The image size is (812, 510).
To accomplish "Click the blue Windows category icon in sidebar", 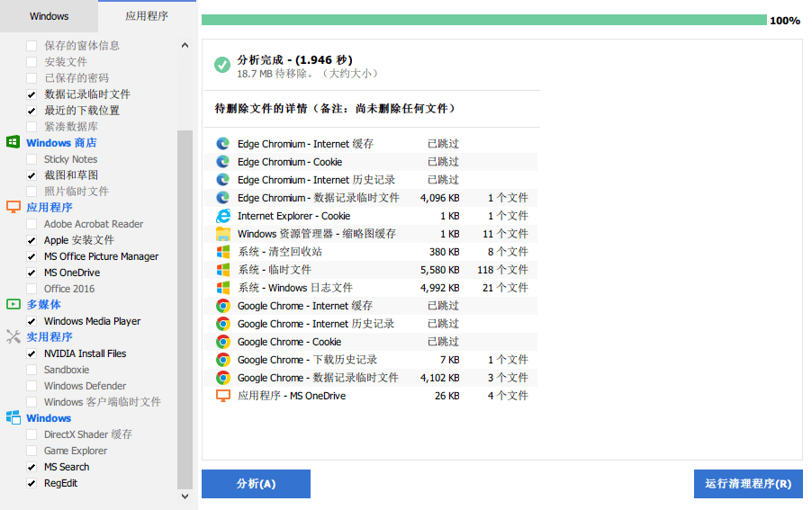I will point(13,417).
